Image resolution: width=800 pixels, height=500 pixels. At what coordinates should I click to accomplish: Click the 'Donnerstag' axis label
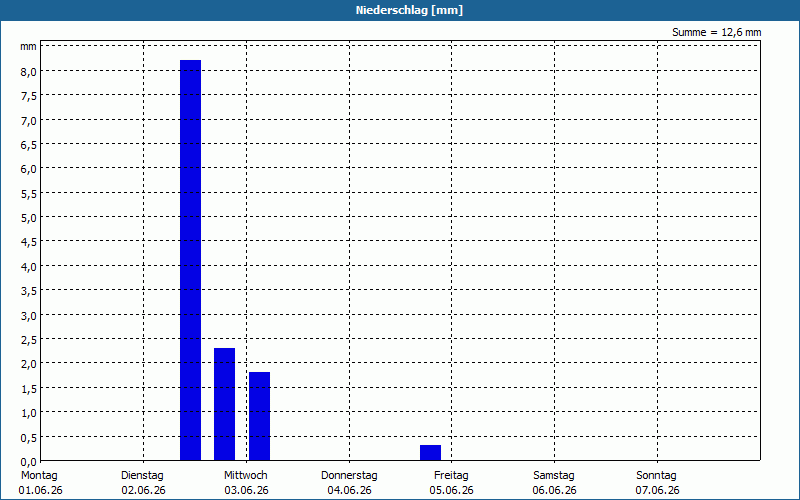click(349, 475)
